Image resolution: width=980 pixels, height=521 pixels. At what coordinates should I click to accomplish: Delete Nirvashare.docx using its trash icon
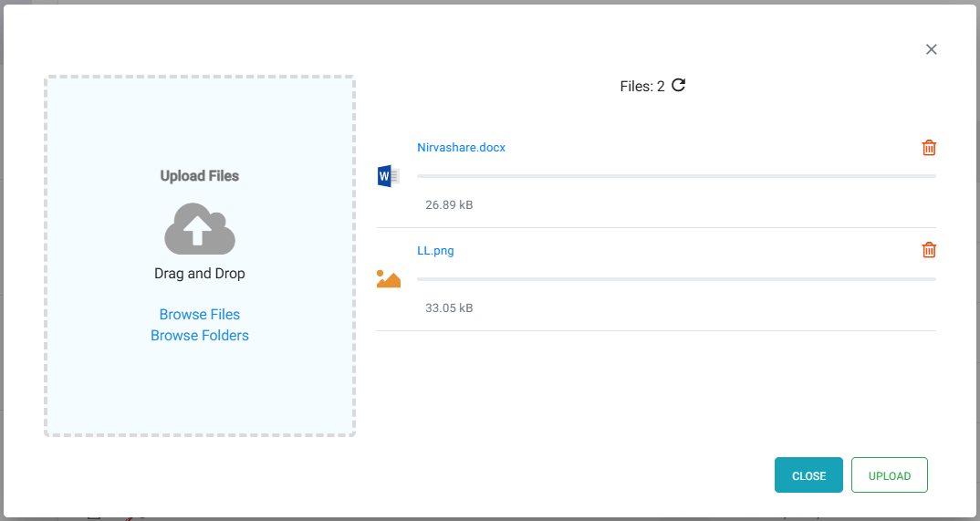[x=929, y=148]
